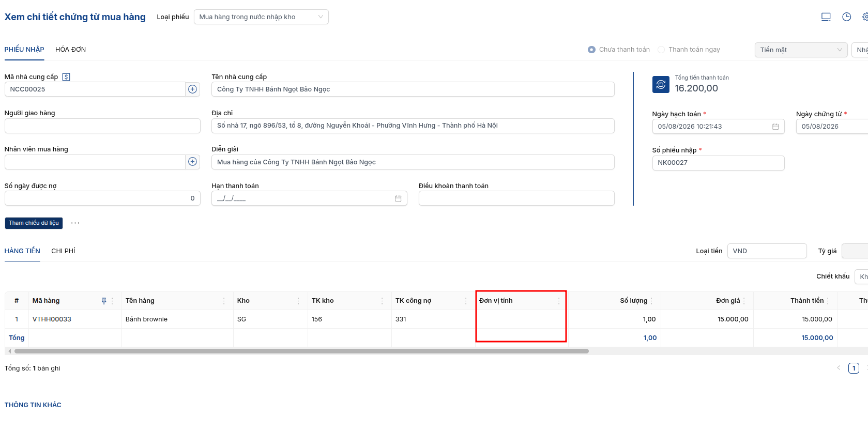Click the Số phiếu nhập field NK00027
This screenshot has height=432, width=868.
pos(718,163)
